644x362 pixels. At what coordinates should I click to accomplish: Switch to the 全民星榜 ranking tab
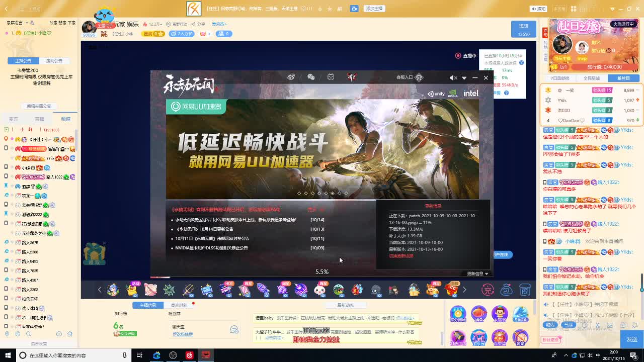tap(592, 78)
